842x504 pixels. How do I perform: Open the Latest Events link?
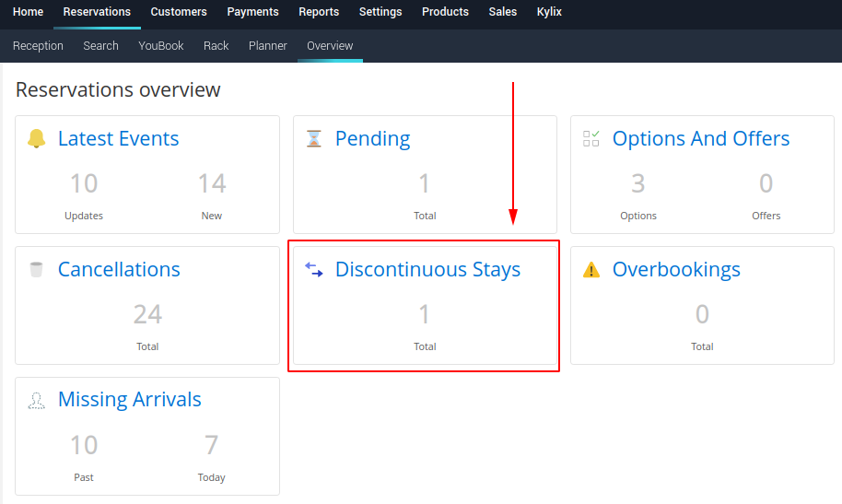tap(118, 139)
